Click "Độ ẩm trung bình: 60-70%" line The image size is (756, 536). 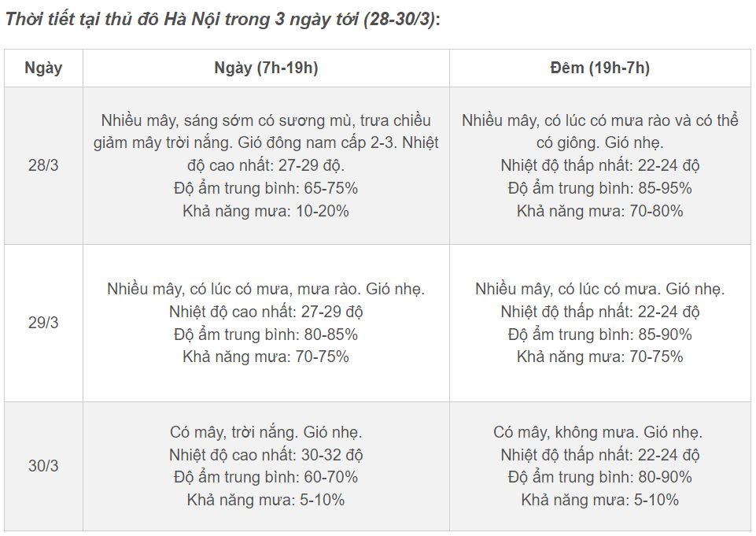tap(266, 477)
